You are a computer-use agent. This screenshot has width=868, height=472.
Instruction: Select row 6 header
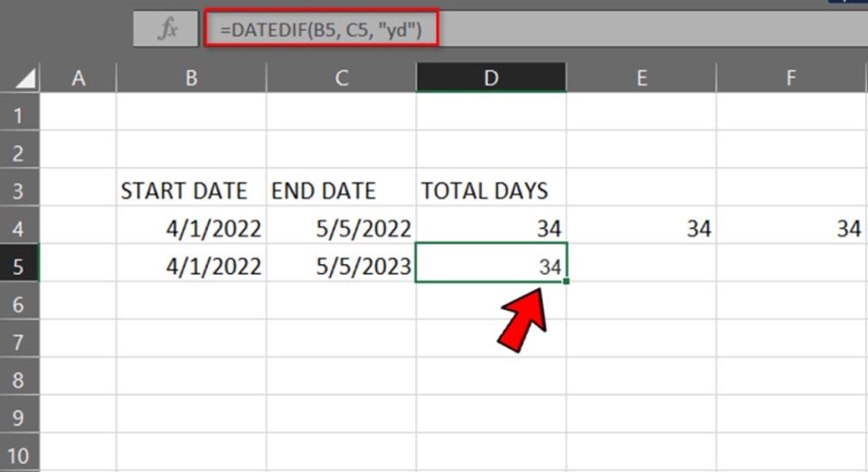click(19, 304)
